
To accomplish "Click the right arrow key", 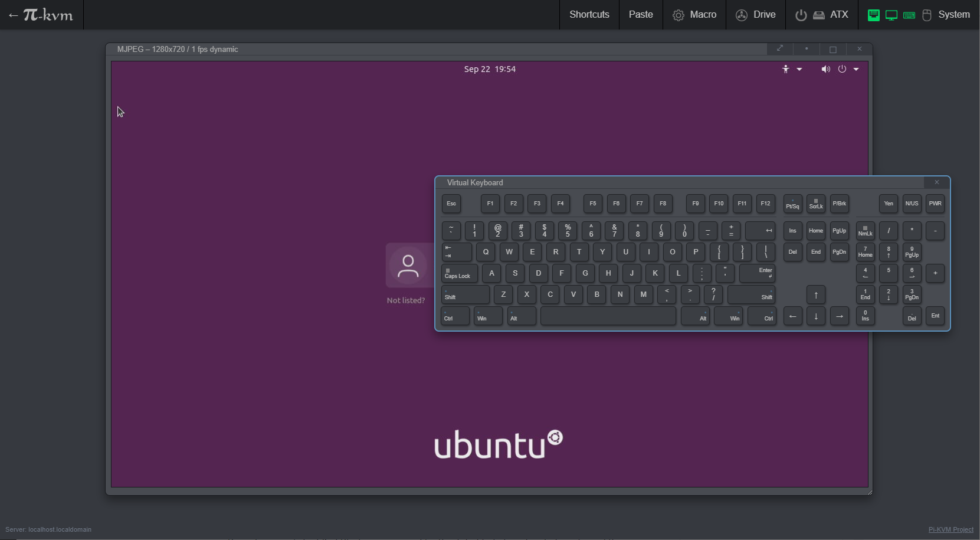I will [839, 316].
